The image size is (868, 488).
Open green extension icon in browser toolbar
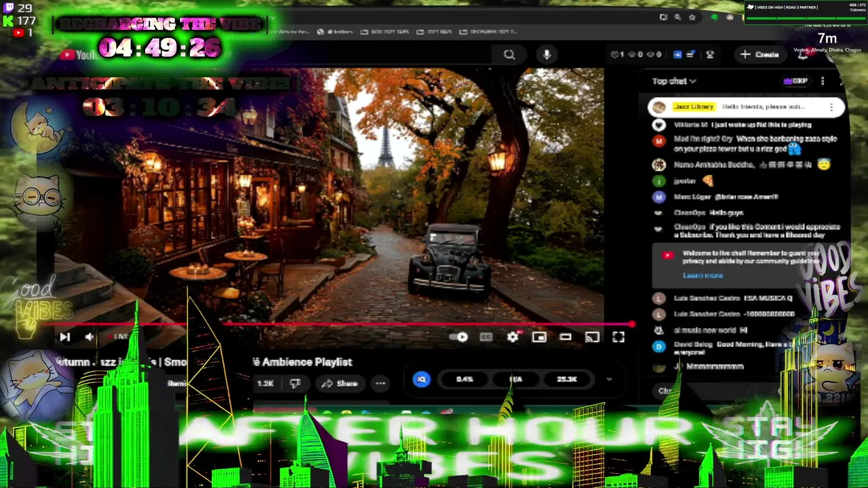point(714,17)
